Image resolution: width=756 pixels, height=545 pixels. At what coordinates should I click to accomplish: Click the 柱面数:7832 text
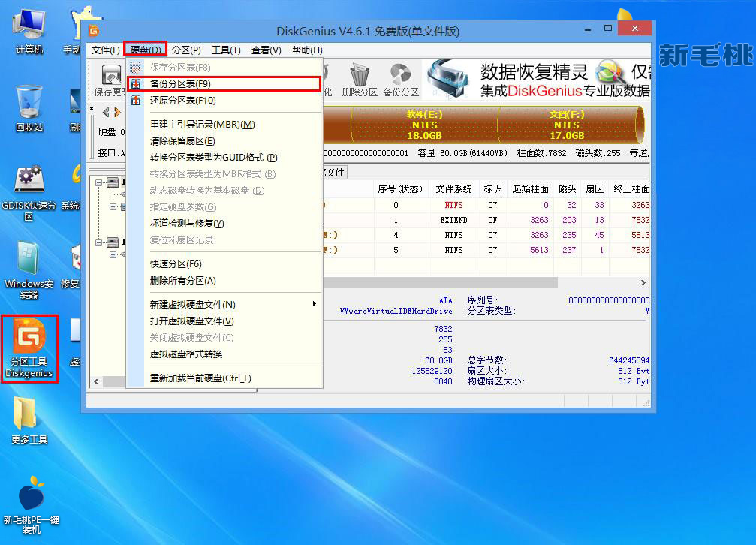point(541,153)
